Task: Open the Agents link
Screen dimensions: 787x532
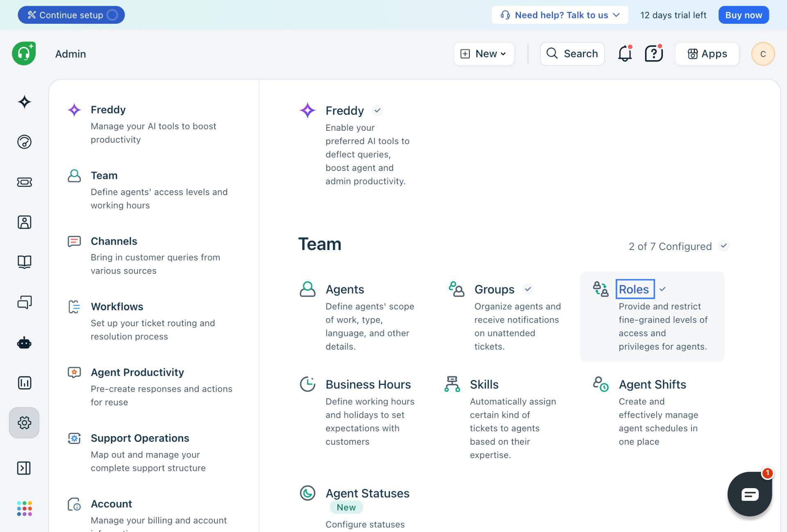Action: tap(345, 289)
